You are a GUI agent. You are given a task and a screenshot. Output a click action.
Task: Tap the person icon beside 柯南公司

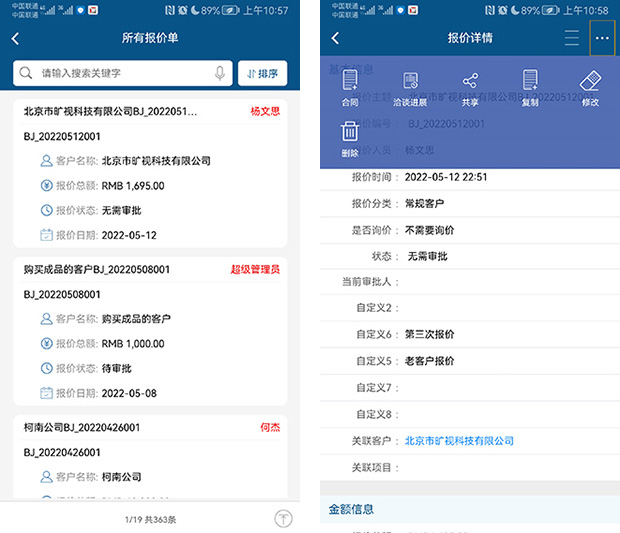[47, 477]
